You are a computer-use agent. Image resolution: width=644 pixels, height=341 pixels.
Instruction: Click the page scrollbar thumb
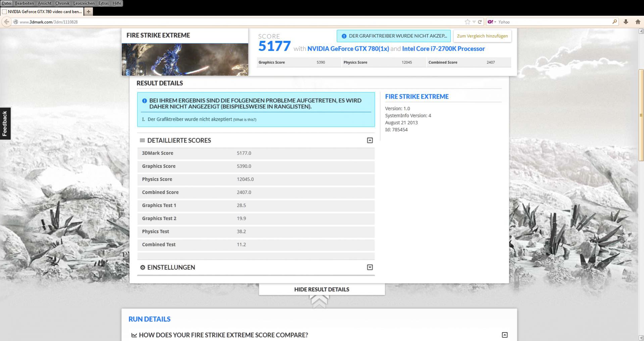(641, 115)
